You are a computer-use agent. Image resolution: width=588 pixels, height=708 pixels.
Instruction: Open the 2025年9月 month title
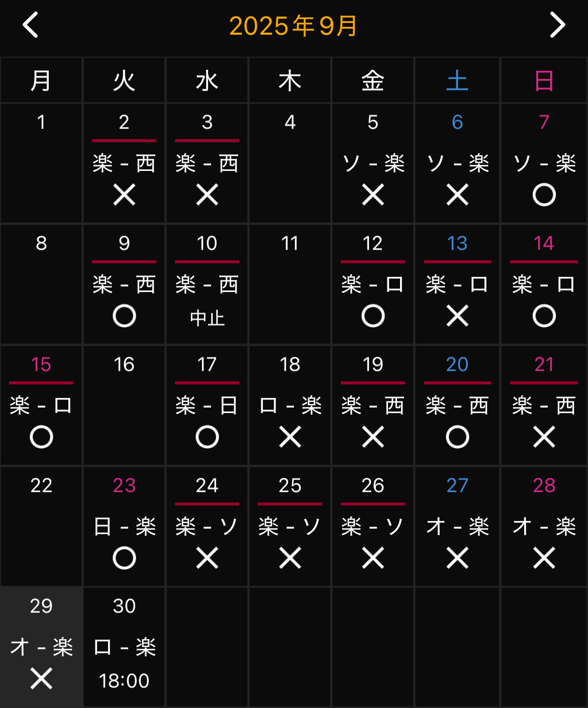[293, 26]
